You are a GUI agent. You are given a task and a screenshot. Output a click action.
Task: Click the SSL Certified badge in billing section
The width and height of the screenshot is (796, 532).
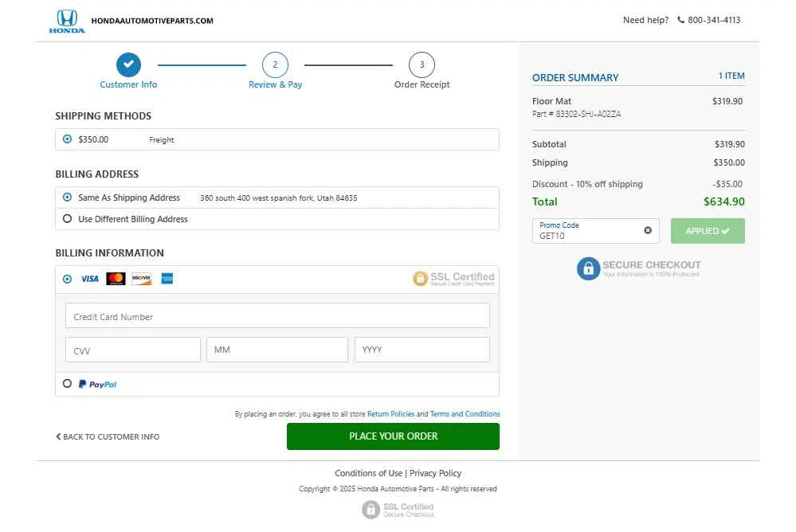tap(453, 278)
